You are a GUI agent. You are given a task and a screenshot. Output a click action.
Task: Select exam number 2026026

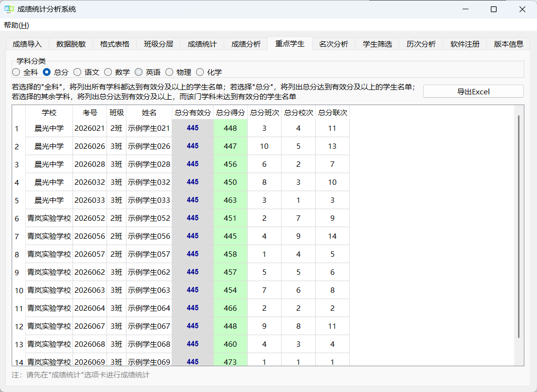tap(89, 146)
